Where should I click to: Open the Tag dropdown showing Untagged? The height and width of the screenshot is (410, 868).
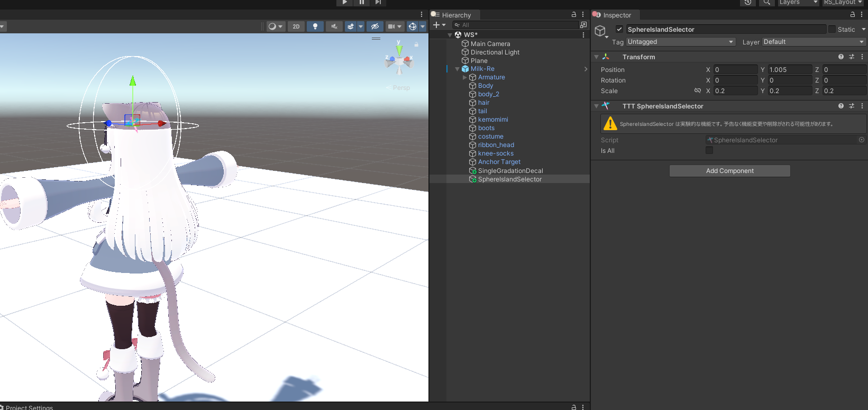coord(680,42)
